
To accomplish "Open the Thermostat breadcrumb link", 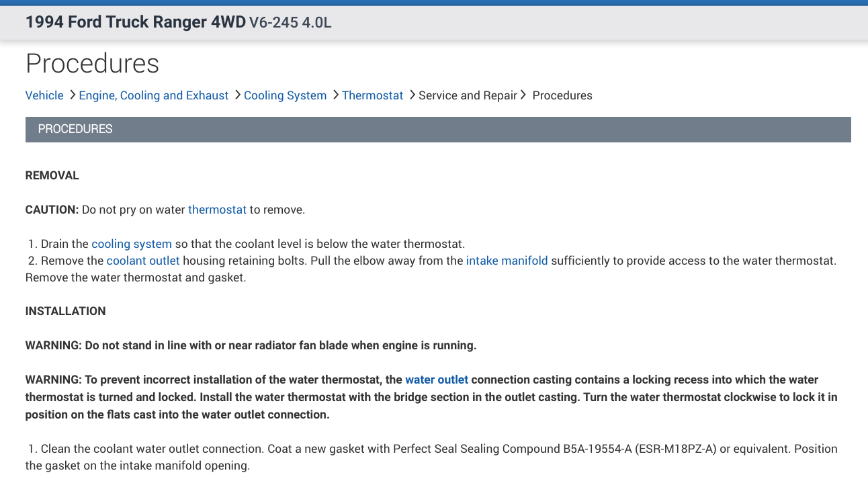I will click(x=372, y=95).
